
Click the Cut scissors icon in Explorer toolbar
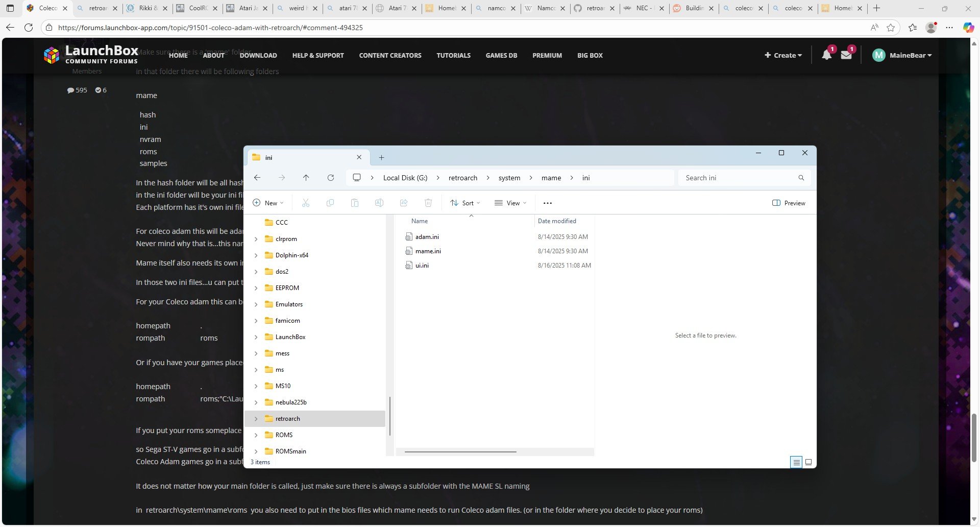306,203
